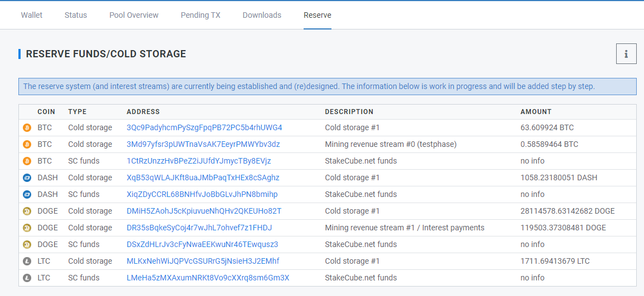Click the Bitcoin icon in the 63.609924 BTC row
Viewport: 644px width, 296px height.
click(x=27, y=128)
